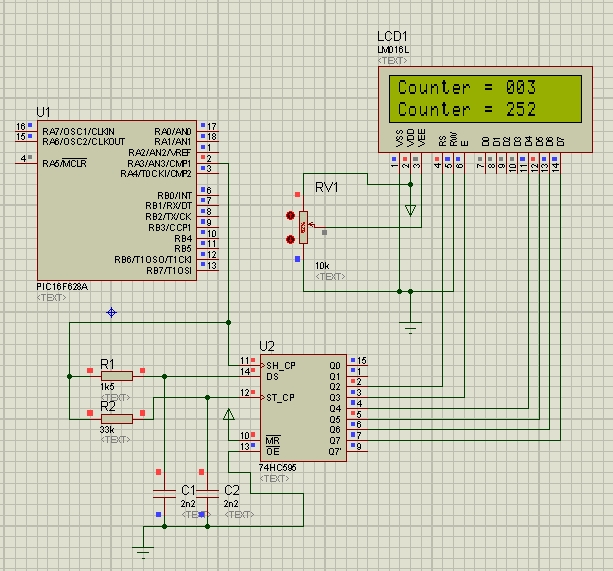
Task: Select the RV1 potentiometer body
Action: tap(303, 228)
